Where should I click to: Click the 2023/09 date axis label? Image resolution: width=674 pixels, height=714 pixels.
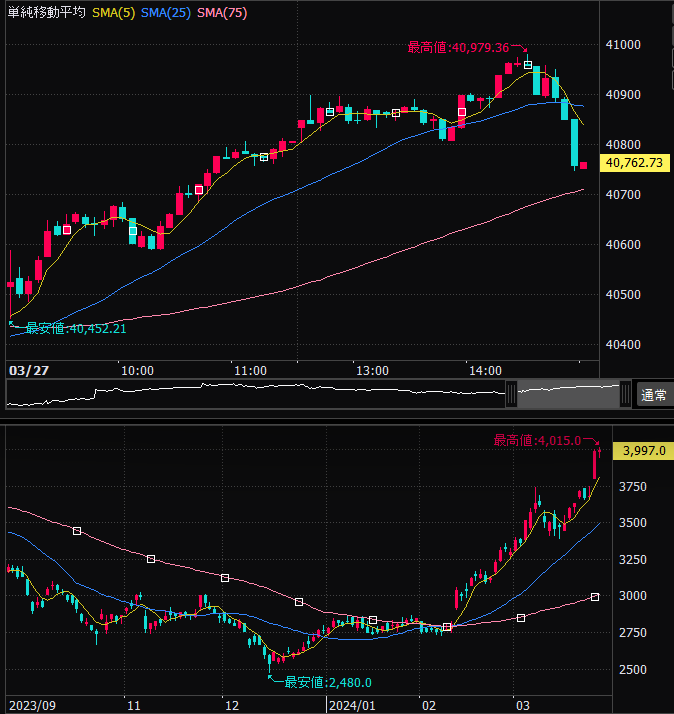32,706
